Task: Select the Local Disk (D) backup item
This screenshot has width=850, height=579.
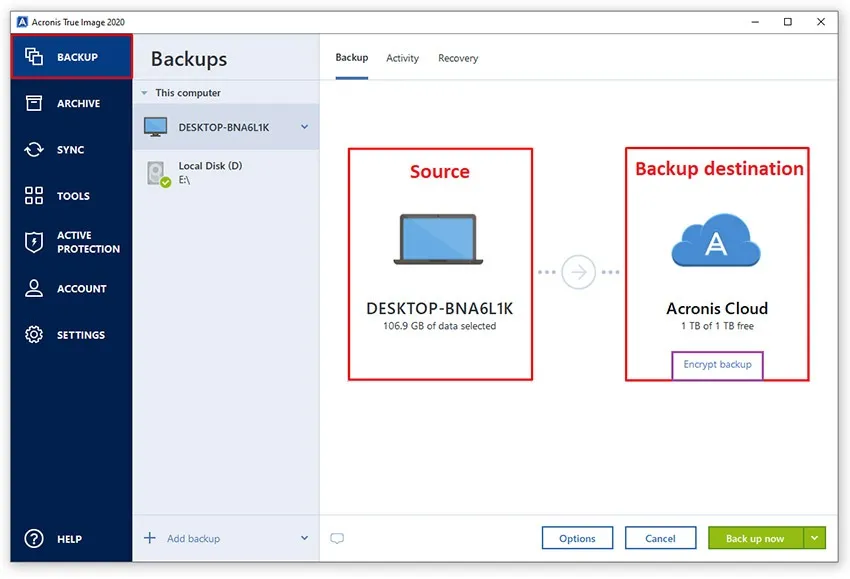Action: click(x=210, y=170)
